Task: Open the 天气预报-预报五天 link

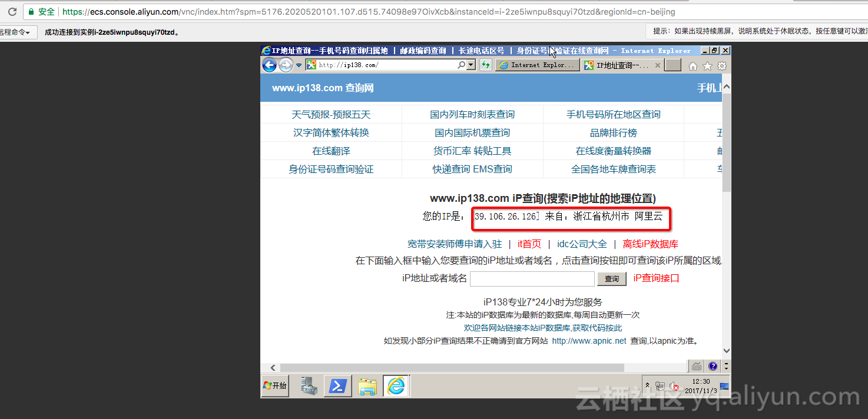Action: point(331,114)
